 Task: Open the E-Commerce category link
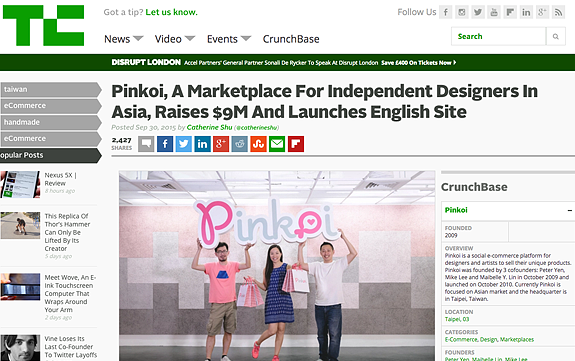(461, 339)
